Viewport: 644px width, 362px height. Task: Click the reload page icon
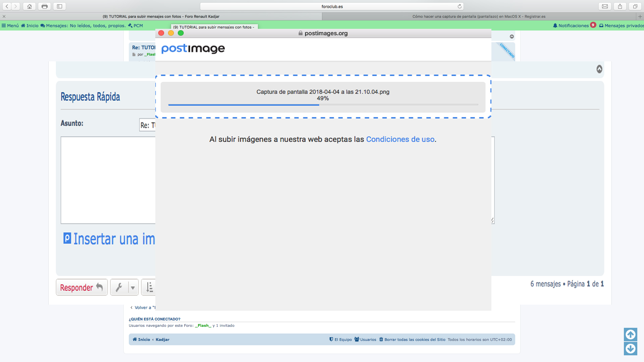460,6
